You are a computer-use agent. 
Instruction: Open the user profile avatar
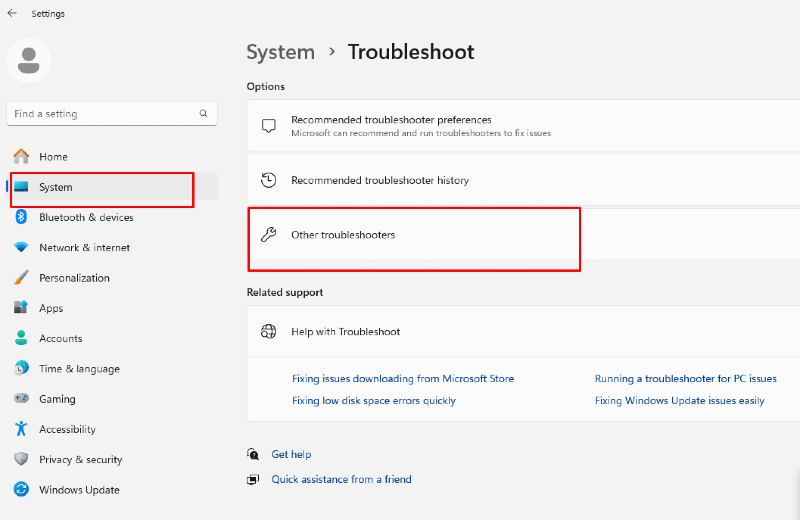(x=29, y=60)
